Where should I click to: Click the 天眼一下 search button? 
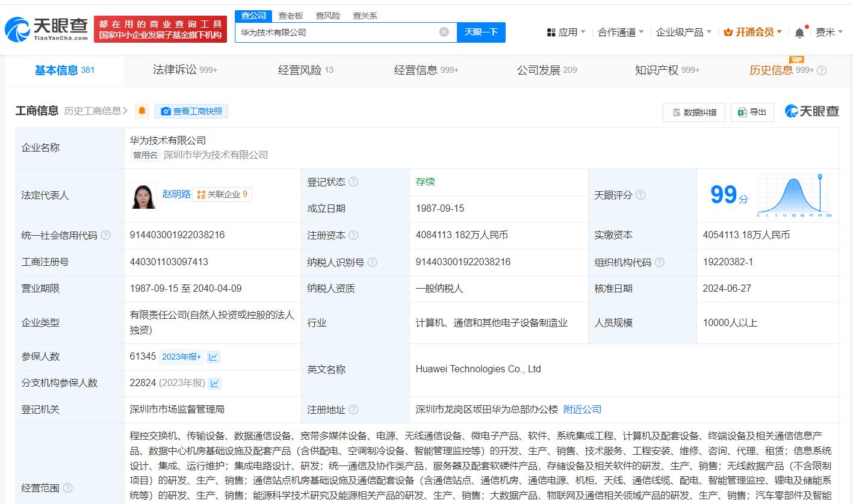click(482, 32)
